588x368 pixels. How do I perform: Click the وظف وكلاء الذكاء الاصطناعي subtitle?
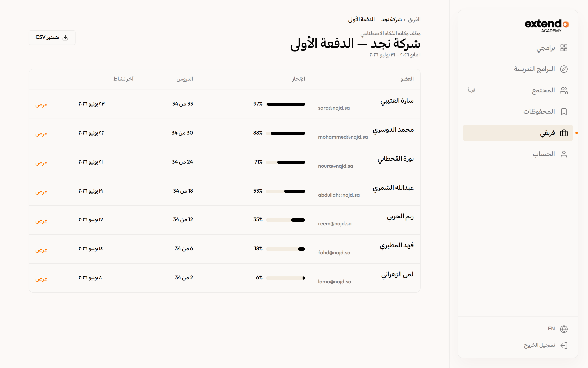point(390,33)
